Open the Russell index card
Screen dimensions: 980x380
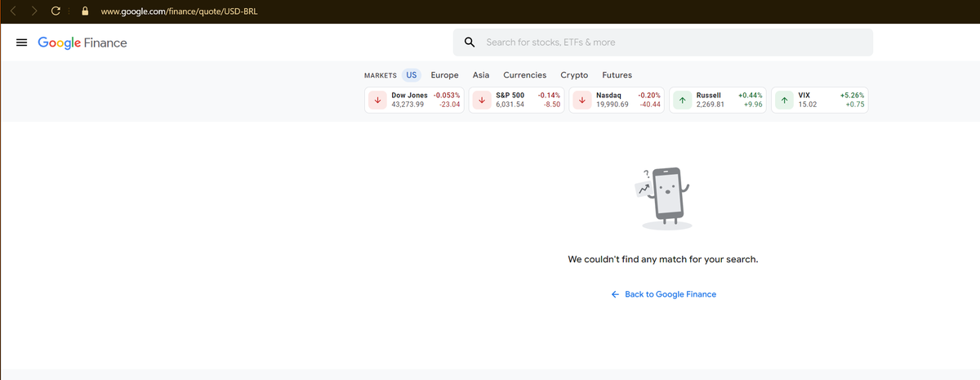718,101
